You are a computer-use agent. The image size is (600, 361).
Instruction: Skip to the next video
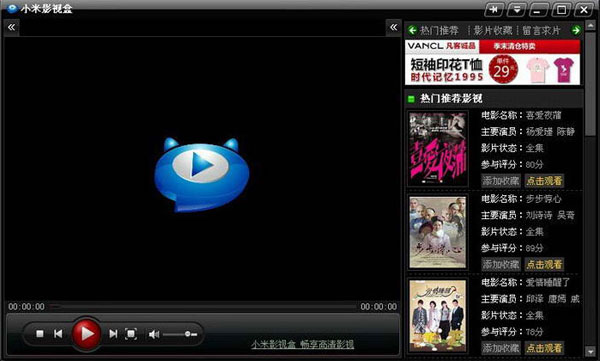coord(113,334)
